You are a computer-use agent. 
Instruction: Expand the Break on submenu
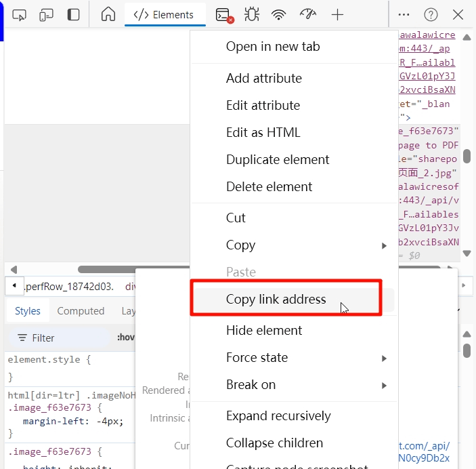tap(294, 384)
